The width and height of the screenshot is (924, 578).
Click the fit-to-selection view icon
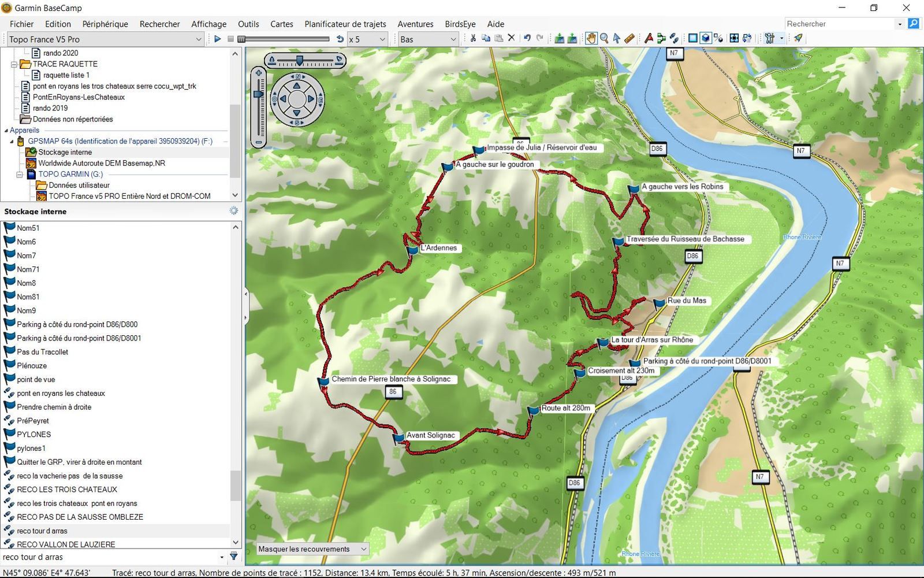pos(734,39)
